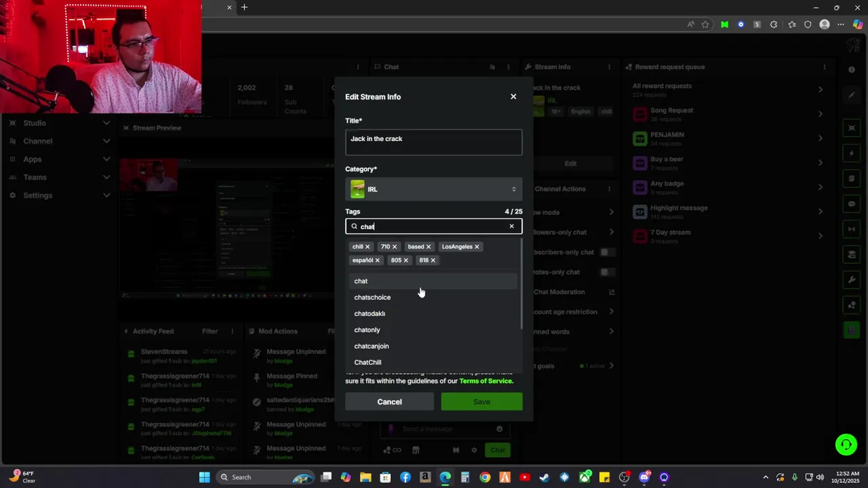Select the 'chat' tag suggestion
The height and width of the screenshot is (488, 868).
(434, 281)
